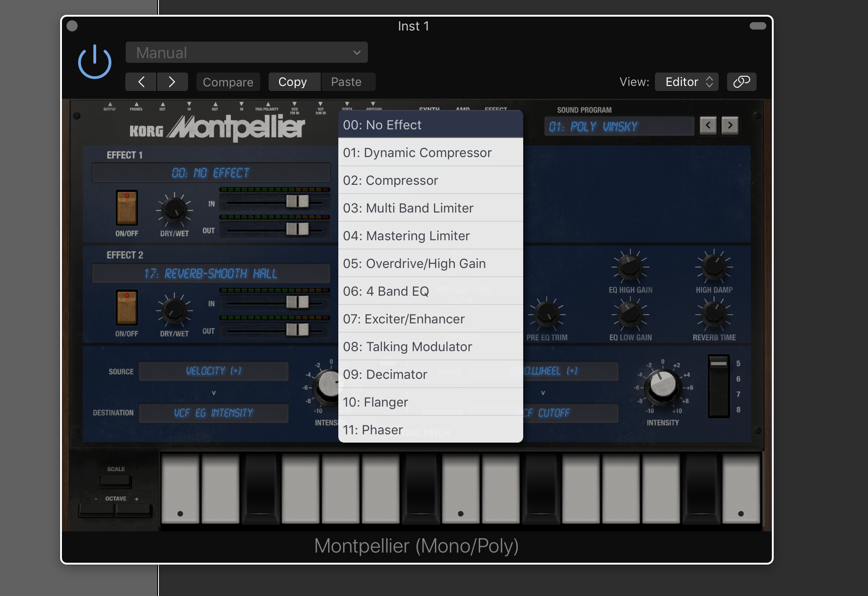Adjust the REVERB TIME knob
This screenshot has width=868, height=596.
pyautogui.click(x=714, y=314)
